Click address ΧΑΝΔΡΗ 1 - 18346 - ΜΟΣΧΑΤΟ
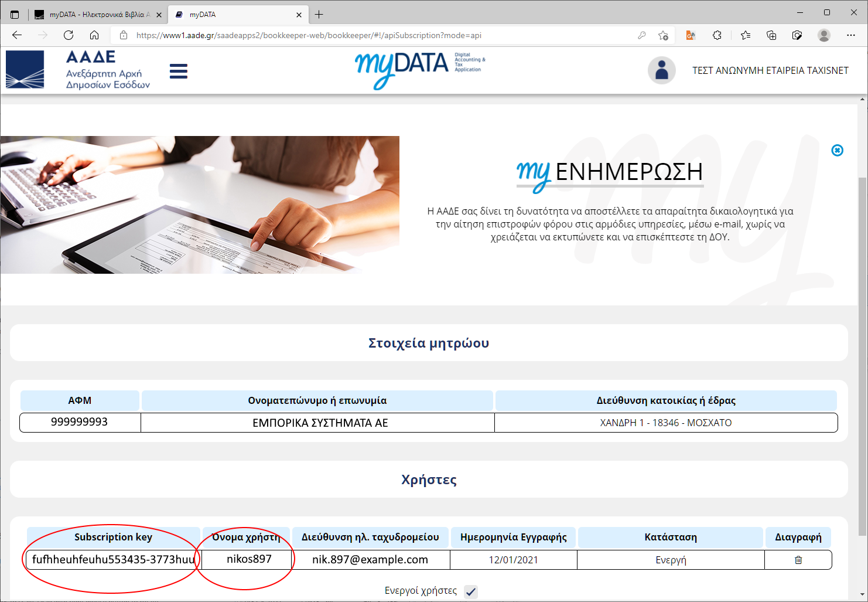Screen dimensions: 868x602 point(666,423)
